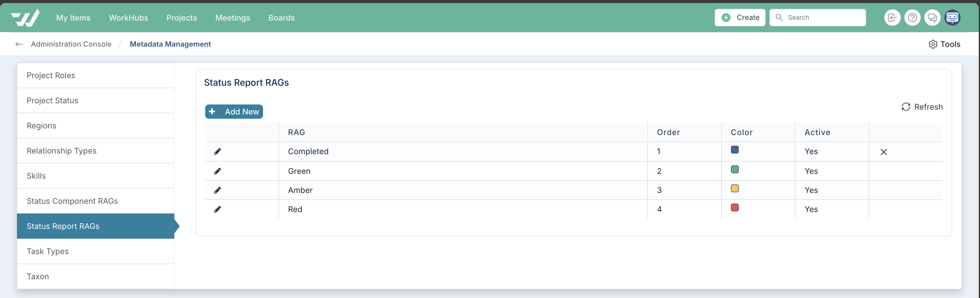Refresh the Status Report RAGs list
The height and width of the screenshot is (298, 980).
click(922, 107)
